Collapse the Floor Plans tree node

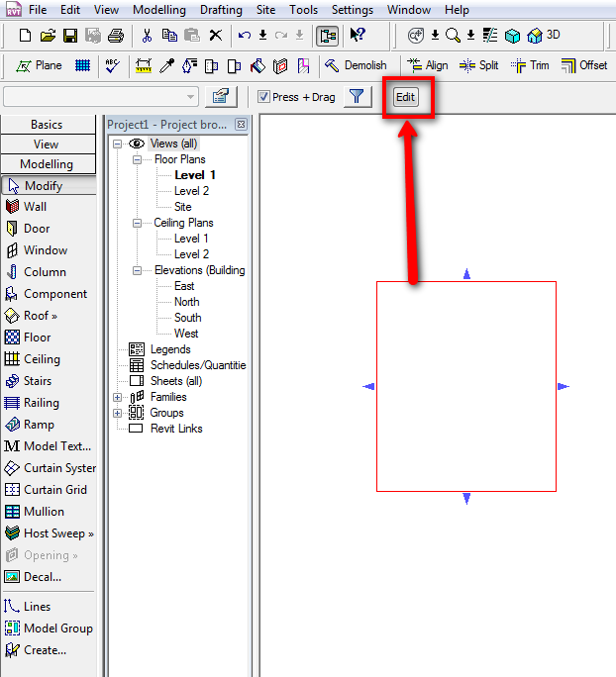coord(137,159)
